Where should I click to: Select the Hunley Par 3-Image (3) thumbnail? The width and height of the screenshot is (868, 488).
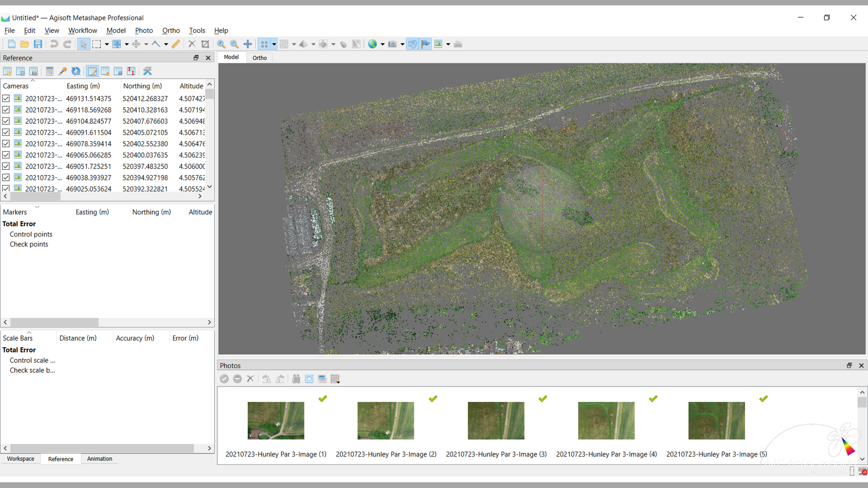[x=496, y=421]
